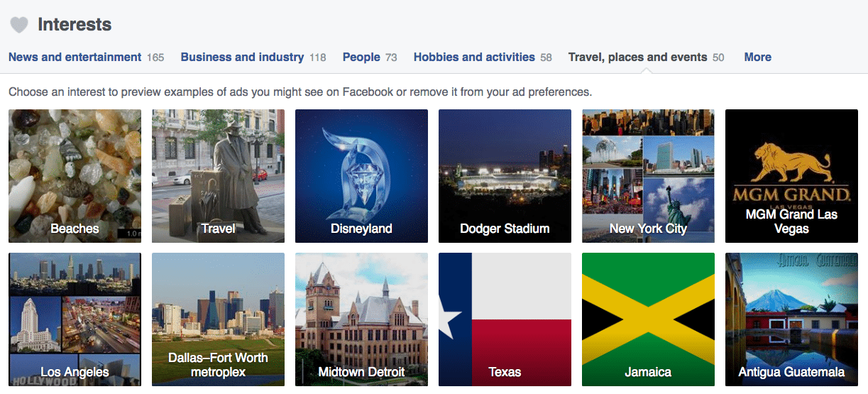Expand the More interests dropdown
This screenshot has height=394, width=868.
pyautogui.click(x=757, y=58)
